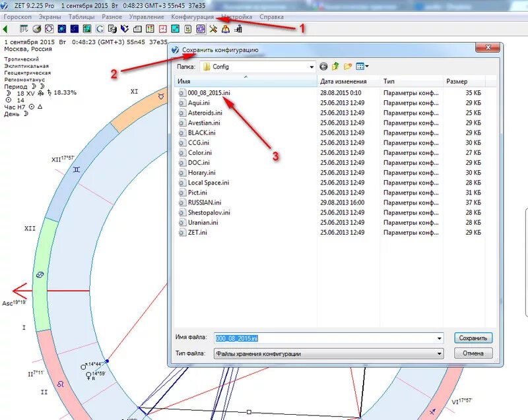This screenshot has height=420, width=528.
Task: Expand the Имя файла dropdown arrow
Action: point(439,338)
